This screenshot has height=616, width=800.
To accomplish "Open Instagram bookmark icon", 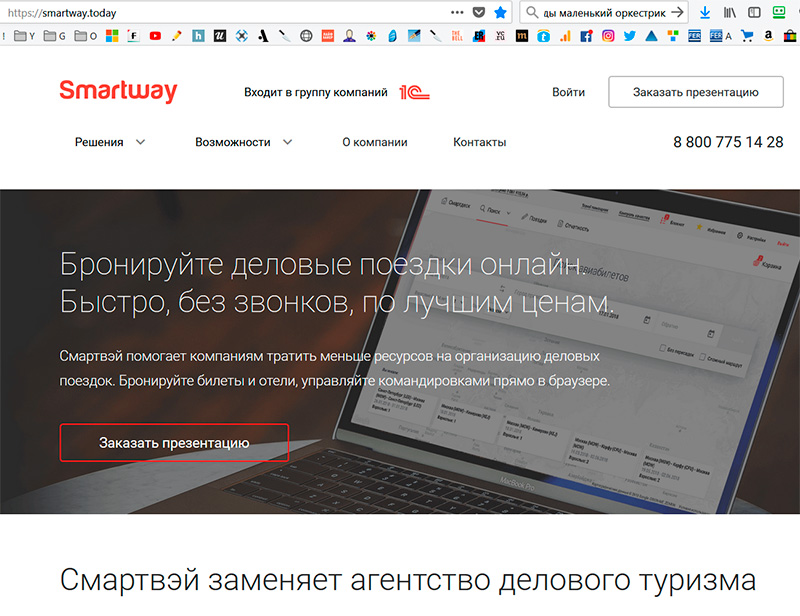I will pyautogui.click(x=607, y=36).
